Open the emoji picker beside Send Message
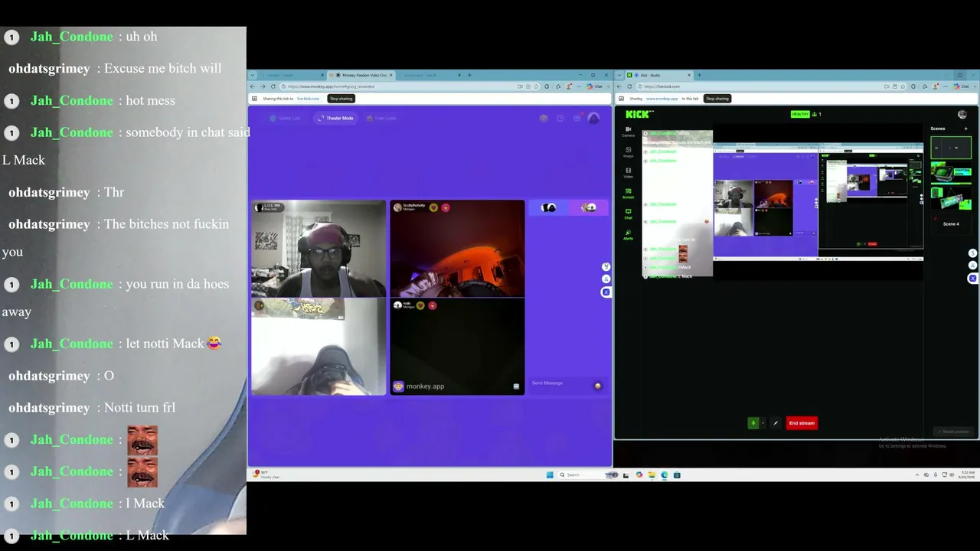 598,386
